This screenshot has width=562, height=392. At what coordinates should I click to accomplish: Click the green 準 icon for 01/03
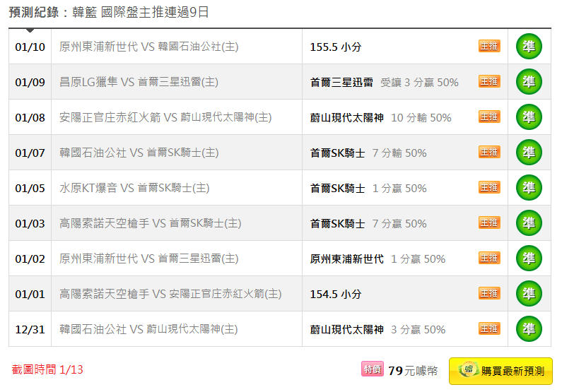click(529, 223)
